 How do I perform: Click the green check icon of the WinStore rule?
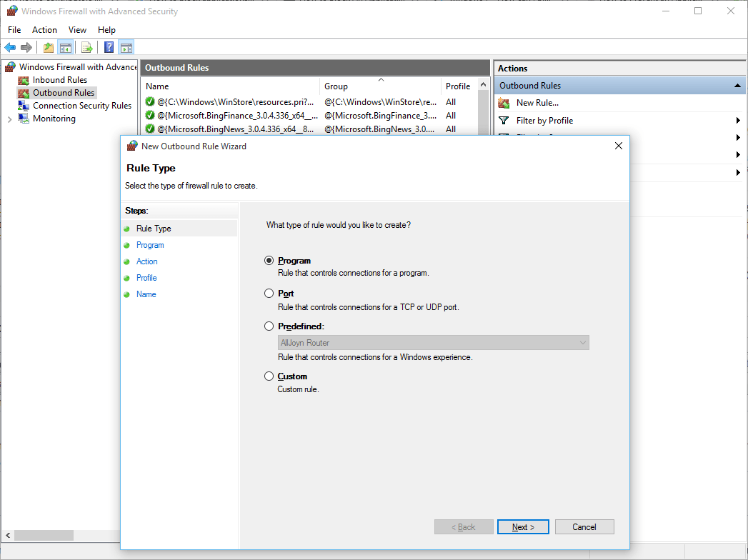150,101
